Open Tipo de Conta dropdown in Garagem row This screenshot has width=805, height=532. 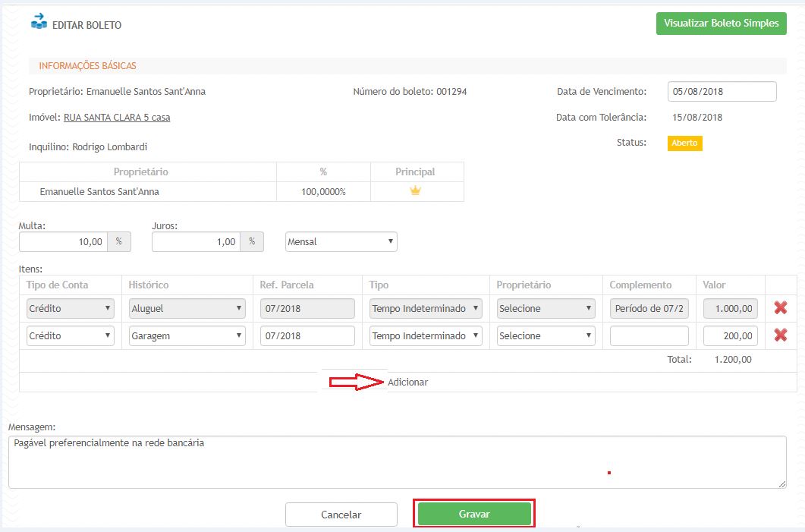coord(70,335)
